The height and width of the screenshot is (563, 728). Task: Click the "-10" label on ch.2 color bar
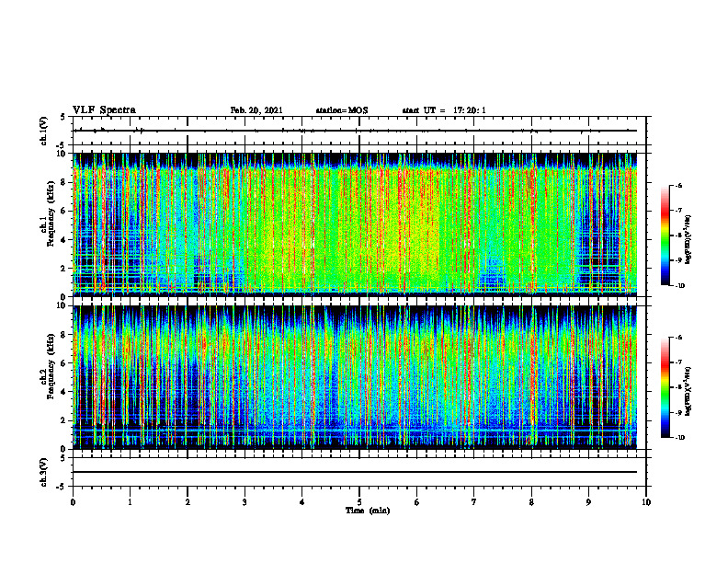point(679,438)
